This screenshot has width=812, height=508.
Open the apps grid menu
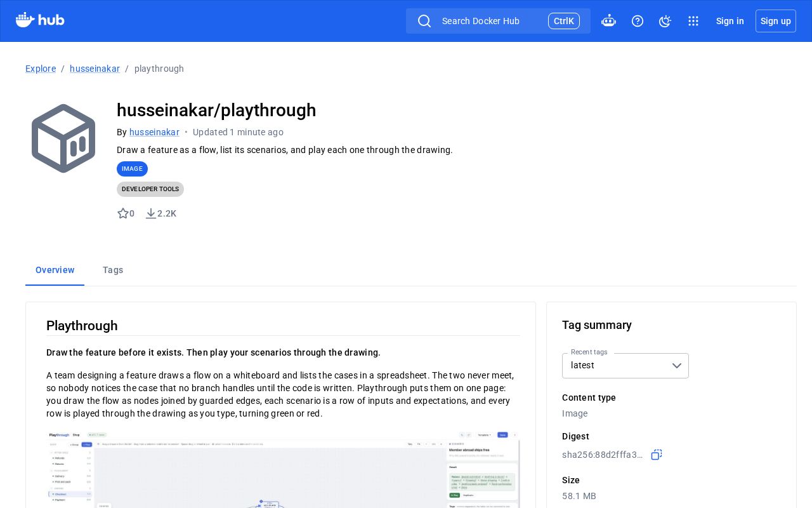tap(693, 21)
